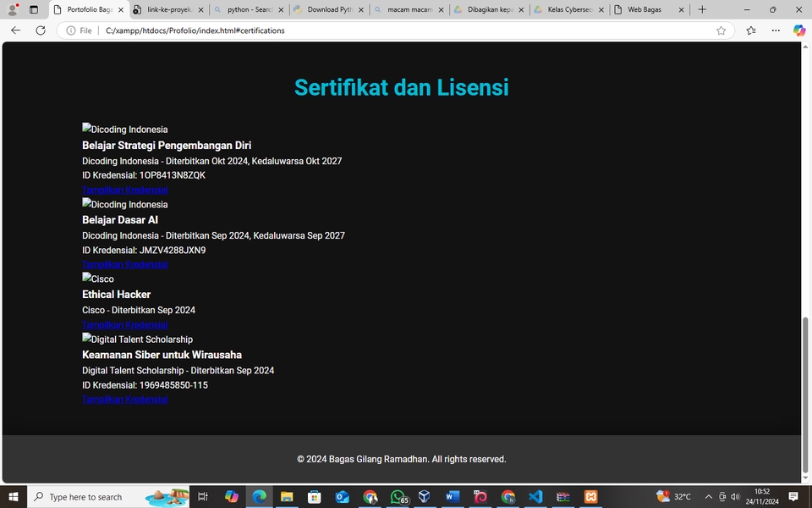
Task: Open weather widget showing 32°C
Action: click(674, 497)
